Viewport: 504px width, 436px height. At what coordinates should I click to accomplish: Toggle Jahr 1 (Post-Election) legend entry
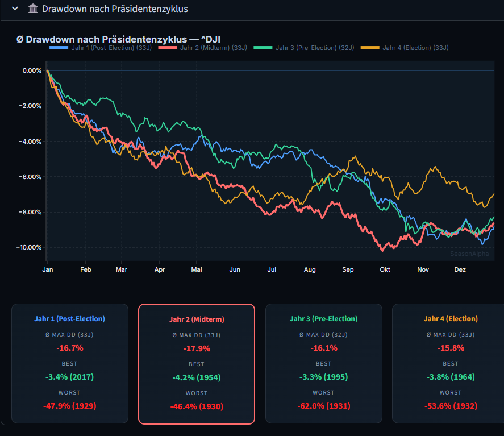pos(100,48)
